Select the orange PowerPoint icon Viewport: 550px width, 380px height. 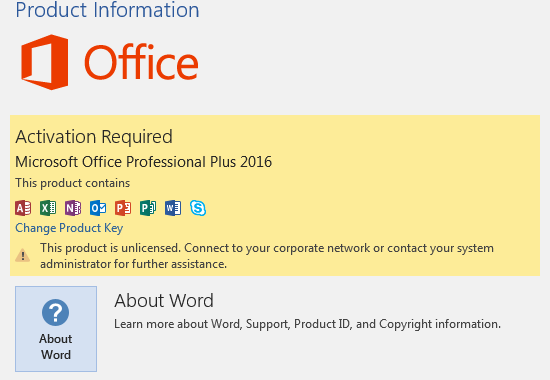[x=123, y=208]
